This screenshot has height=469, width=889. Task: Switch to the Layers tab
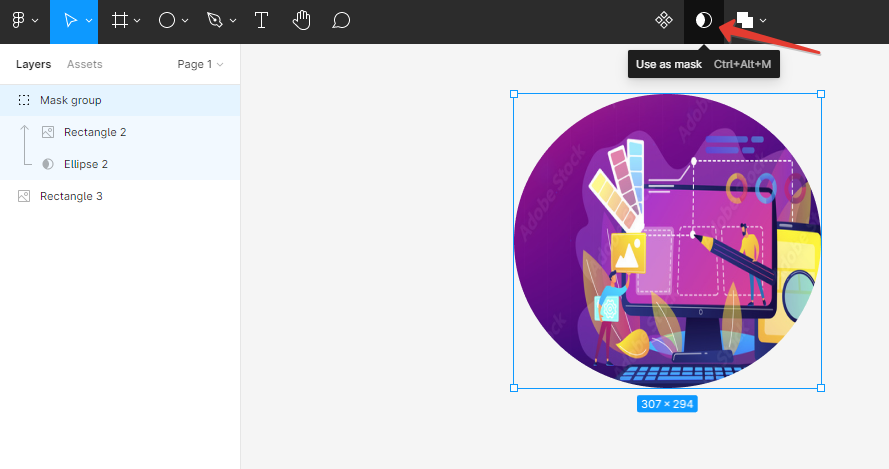(33, 64)
